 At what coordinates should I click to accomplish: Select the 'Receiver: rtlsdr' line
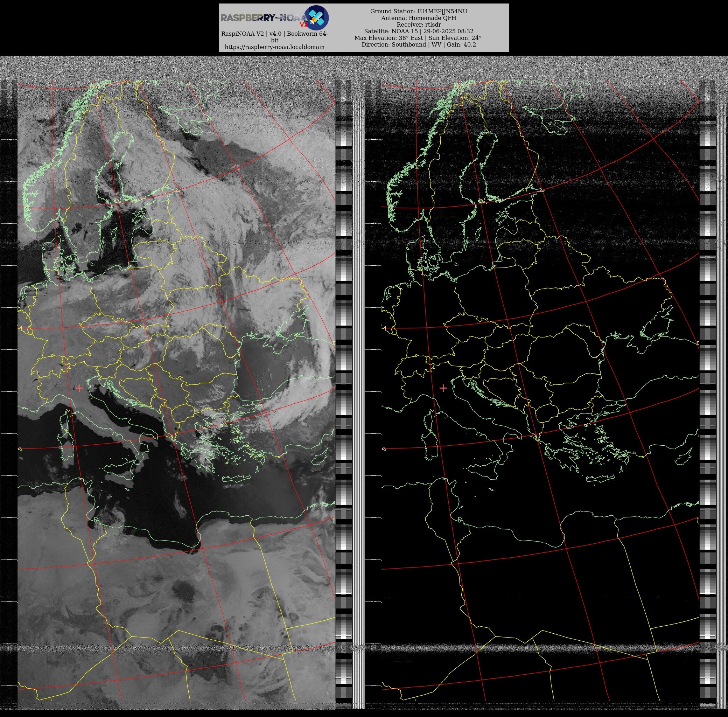point(419,25)
